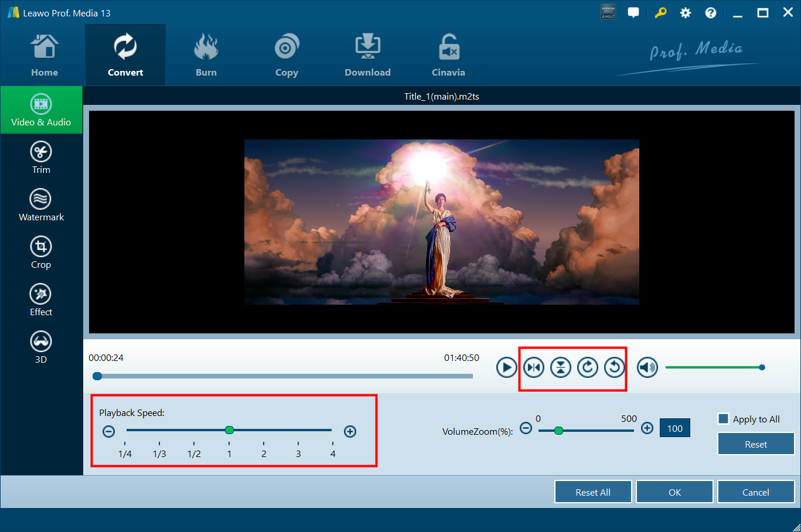This screenshot has width=801, height=532.
Task: Click the Playback Speed label
Action: (132, 412)
